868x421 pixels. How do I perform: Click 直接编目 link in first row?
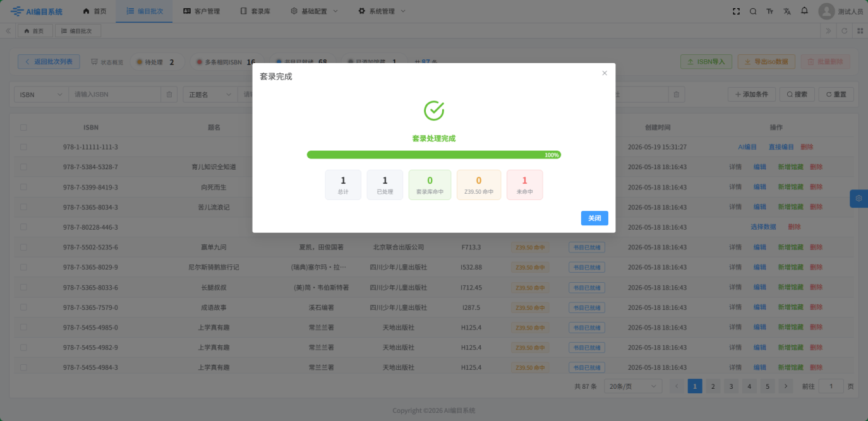[x=781, y=147]
